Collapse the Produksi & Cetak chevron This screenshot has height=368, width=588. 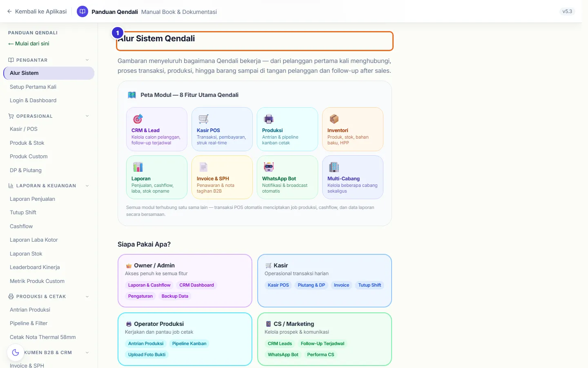(x=87, y=296)
